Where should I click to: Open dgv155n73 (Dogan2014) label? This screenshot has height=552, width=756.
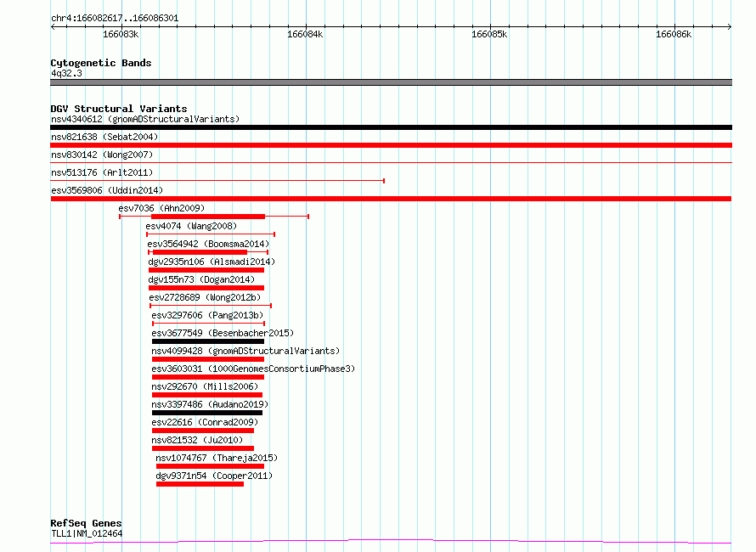click(x=201, y=279)
